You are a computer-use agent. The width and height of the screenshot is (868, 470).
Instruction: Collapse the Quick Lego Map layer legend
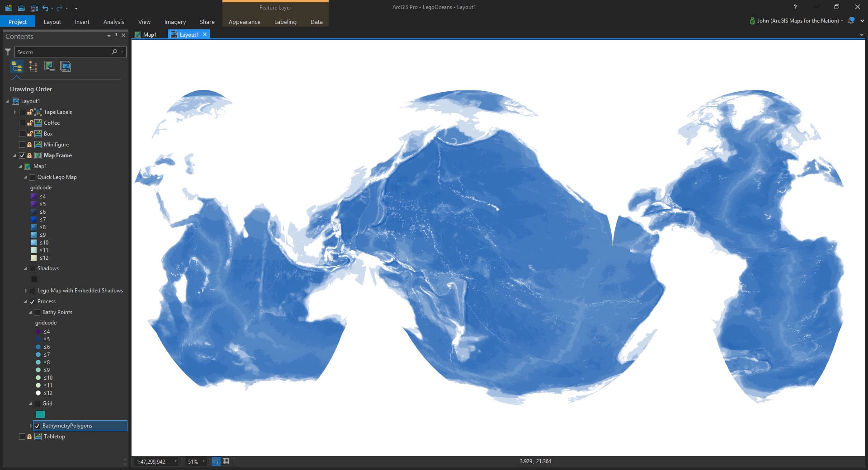point(25,177)
